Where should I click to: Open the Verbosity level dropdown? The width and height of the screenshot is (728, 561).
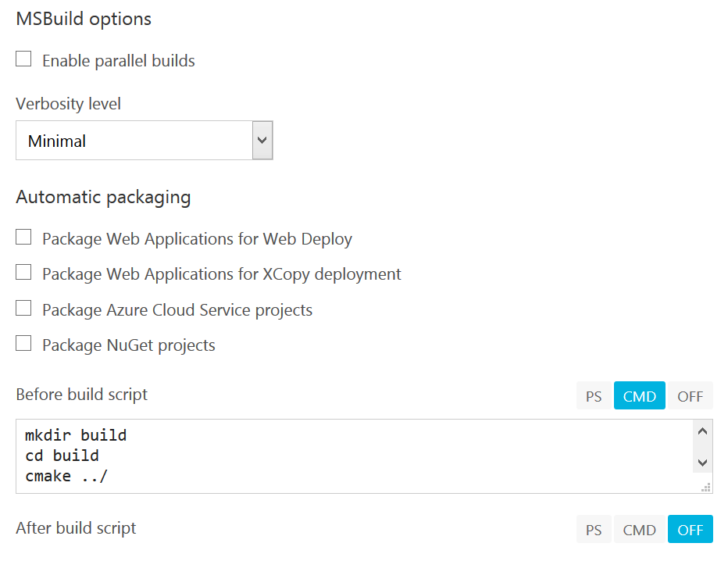133,141
